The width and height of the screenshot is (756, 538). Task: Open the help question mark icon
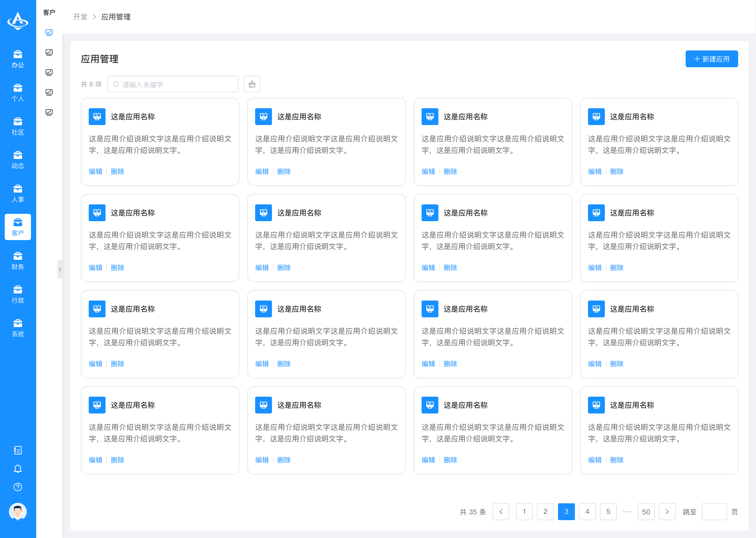[18, 487]
